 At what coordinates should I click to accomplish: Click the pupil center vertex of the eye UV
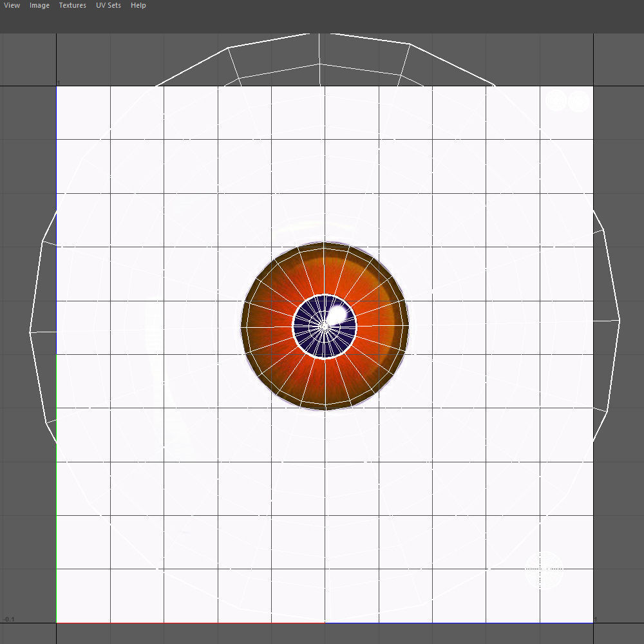[x=325, y=327]
